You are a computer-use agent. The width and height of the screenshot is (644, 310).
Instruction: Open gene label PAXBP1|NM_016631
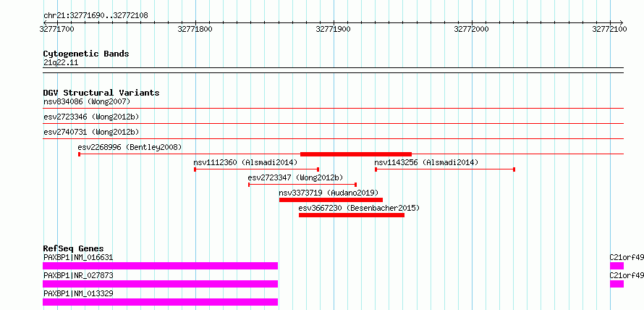point(78,258)
